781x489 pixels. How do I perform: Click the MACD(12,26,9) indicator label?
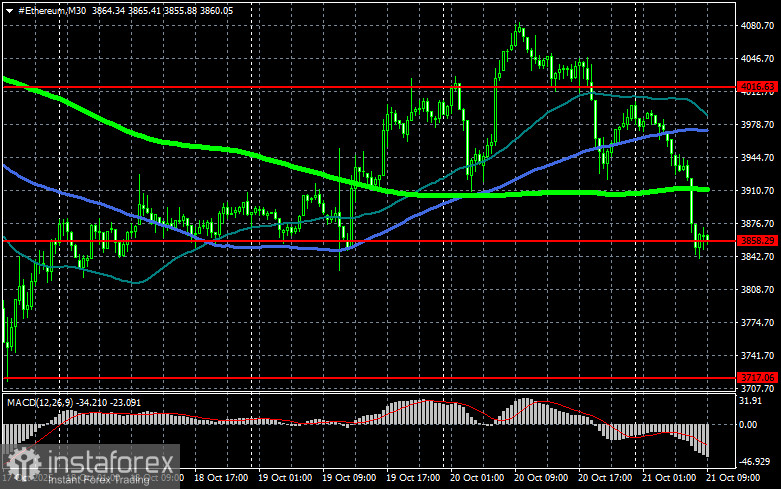click(x=39, y=402)
